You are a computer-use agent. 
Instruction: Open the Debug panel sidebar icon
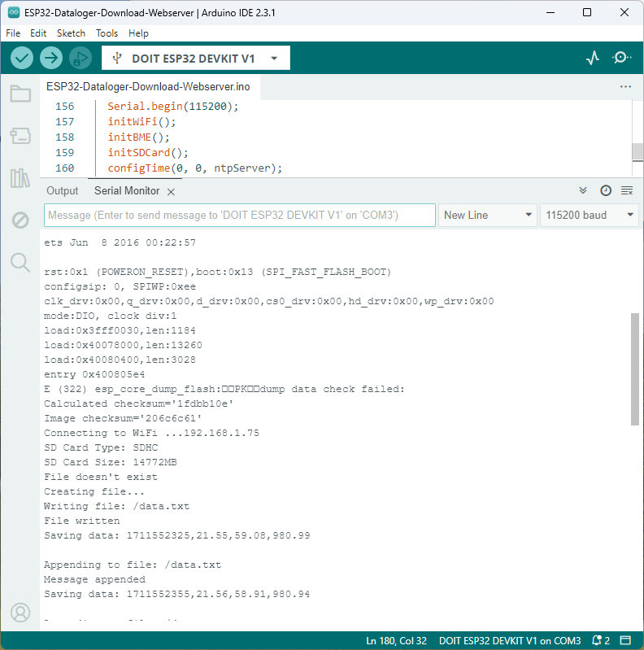(20, 220)
